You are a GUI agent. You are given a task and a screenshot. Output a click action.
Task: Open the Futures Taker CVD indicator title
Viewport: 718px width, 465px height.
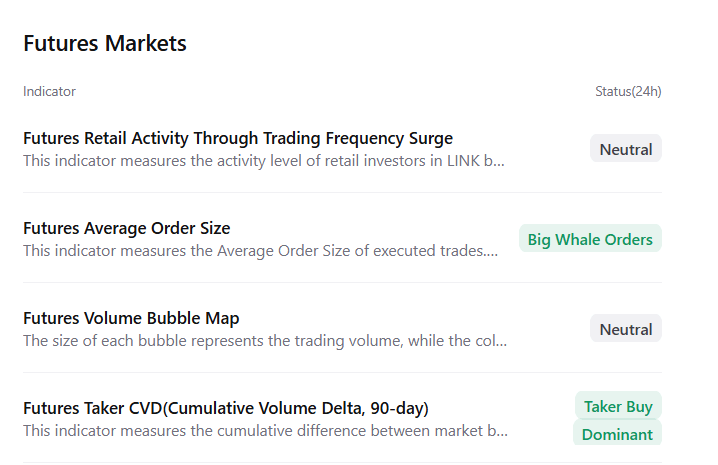pyautogui.click(x=226, y=408)
